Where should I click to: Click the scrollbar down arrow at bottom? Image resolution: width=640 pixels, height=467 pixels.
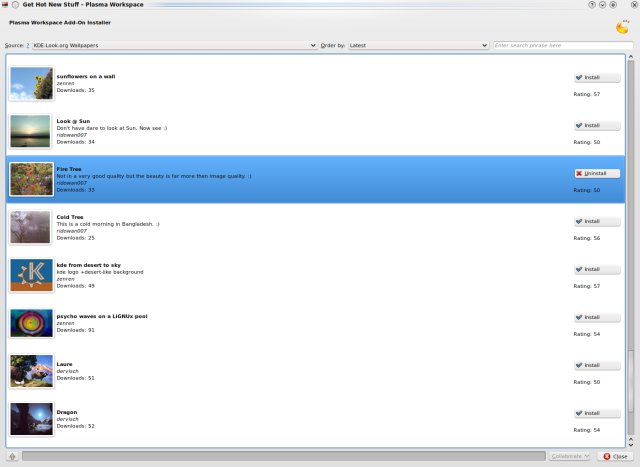(x=631, y=444)
